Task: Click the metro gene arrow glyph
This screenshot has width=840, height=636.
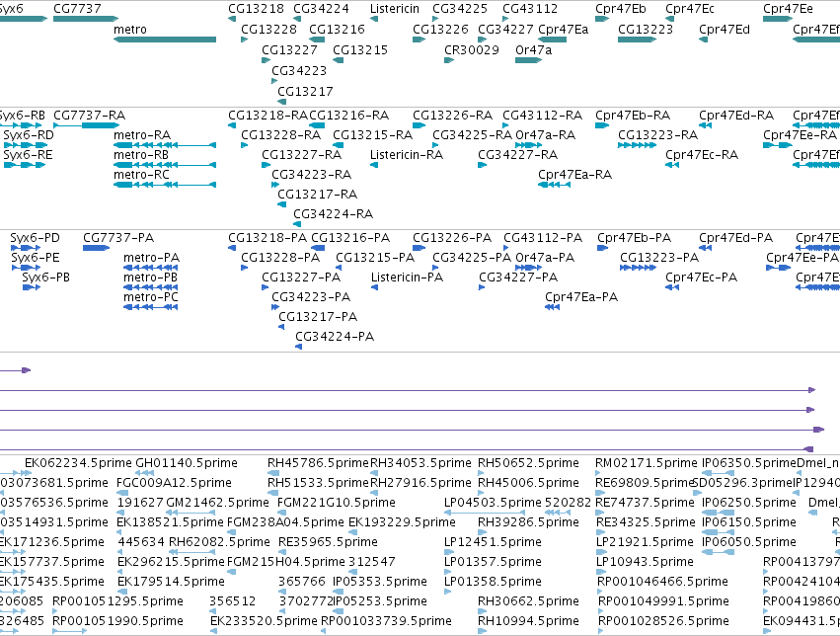Action: [x=165, y=40]
